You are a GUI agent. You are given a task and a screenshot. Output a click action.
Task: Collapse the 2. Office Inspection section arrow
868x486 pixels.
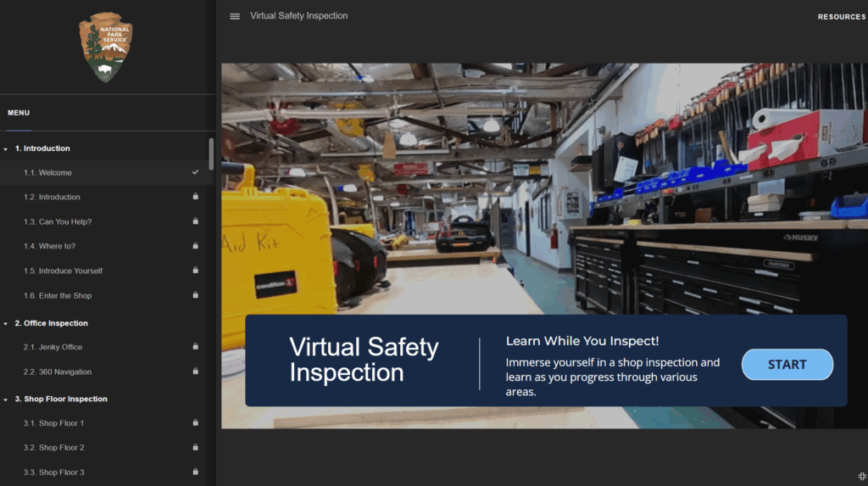(x=6, y=324)
